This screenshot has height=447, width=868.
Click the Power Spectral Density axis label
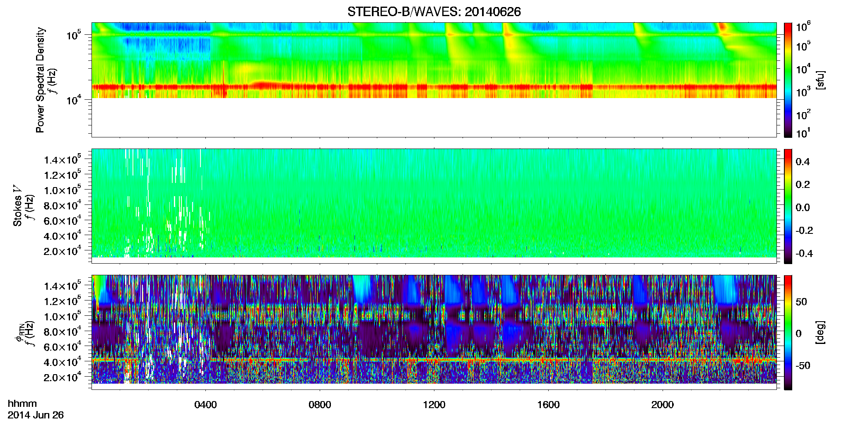[40, 80]
